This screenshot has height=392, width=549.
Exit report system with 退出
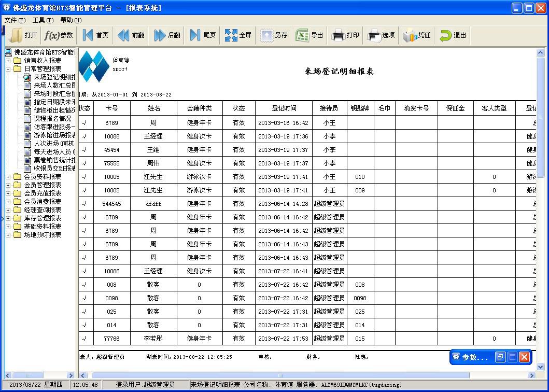pyautogui.click(x=453, y=35)
